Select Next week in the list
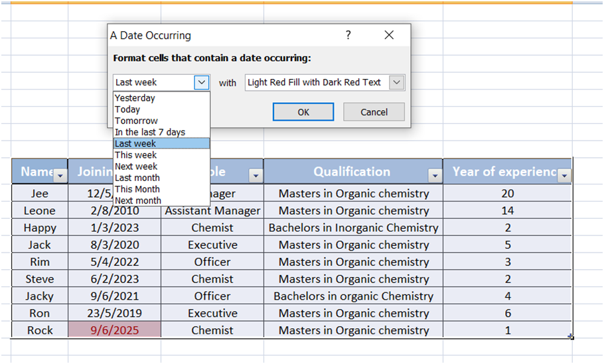604x364 pixels. [162, 166]
